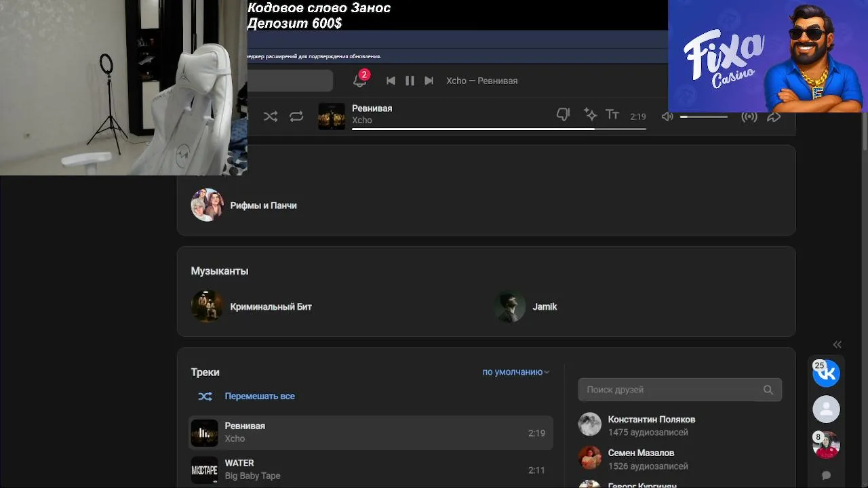Pause playback in the top bar

pos(410,81)
